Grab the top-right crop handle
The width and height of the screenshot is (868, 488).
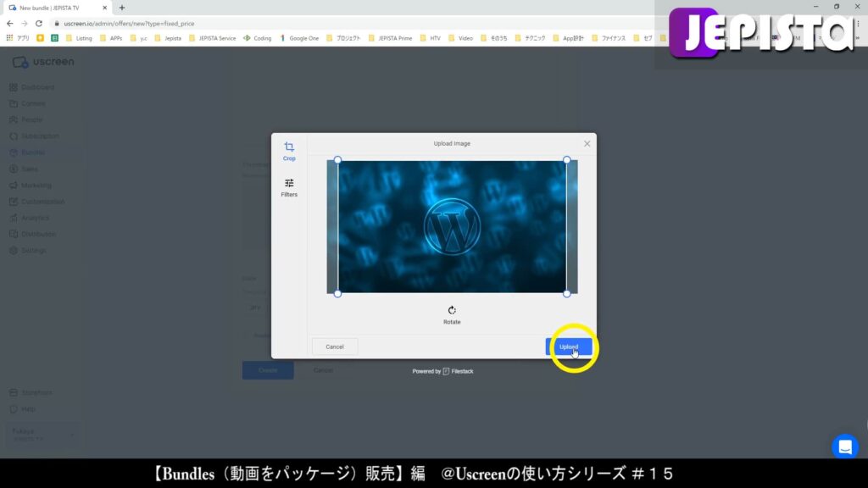[x=567, y=160]
